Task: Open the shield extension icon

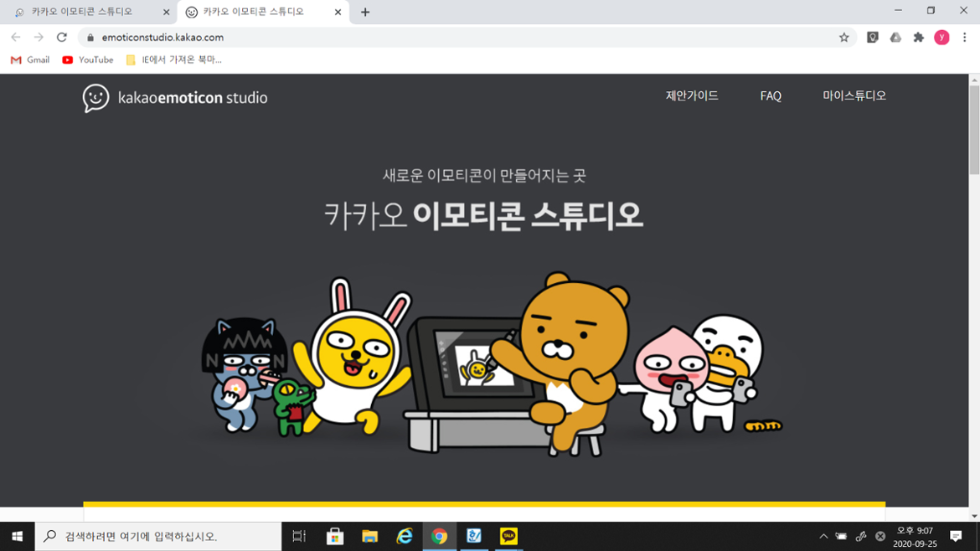Action: pos(873,38)
